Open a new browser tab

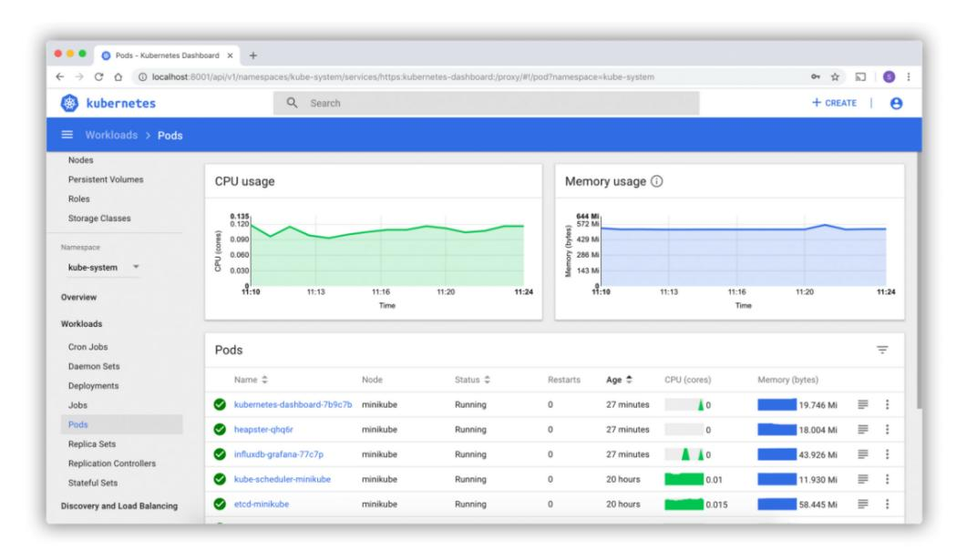[253, 56]
